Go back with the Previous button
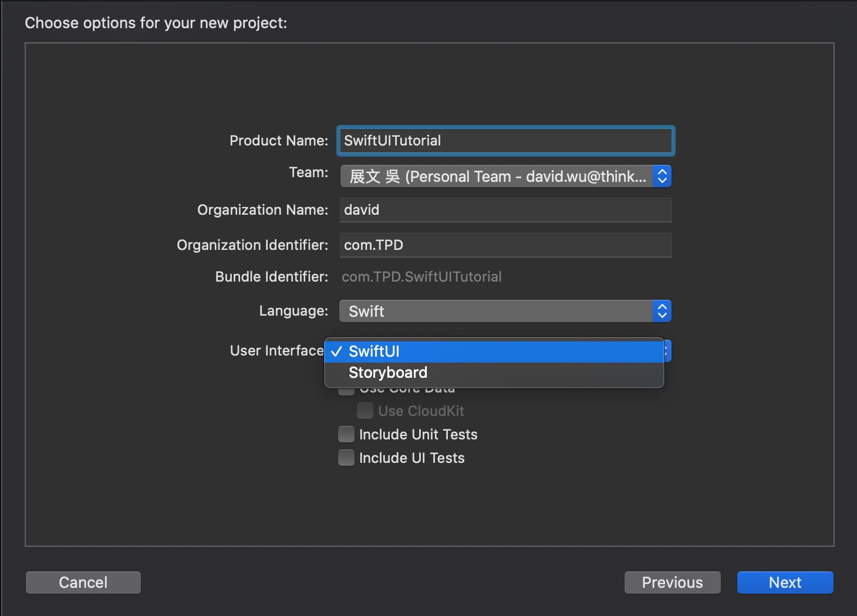Image resolution: width=857 pixels, height=616 pixels. (673, 583)
